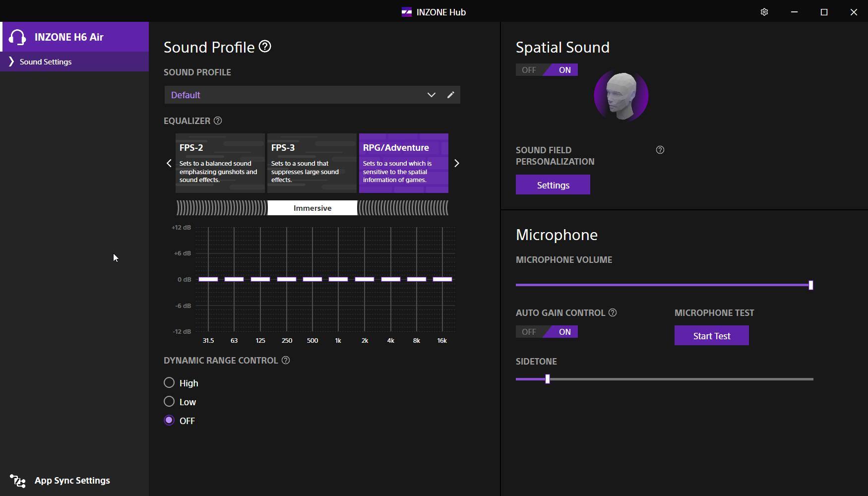The height and width of the screenshot is (496, 868).
Task: Turn Spatial Sound on
Action: click(x=564, y=70)
